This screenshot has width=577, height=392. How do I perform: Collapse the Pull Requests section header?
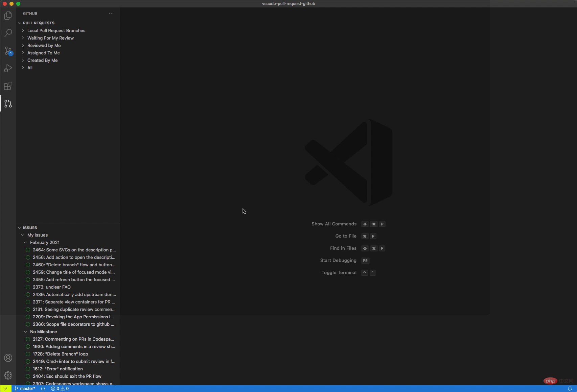click(39, 23)
